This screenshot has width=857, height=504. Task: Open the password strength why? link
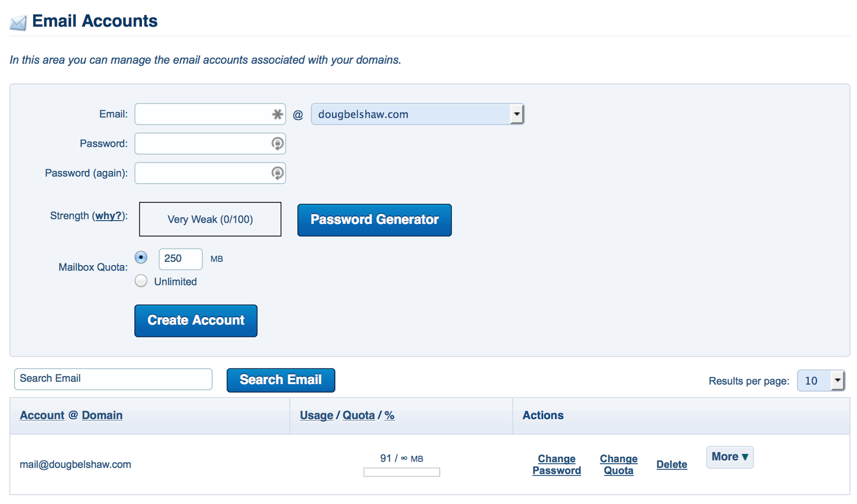(x=108, y=215)
